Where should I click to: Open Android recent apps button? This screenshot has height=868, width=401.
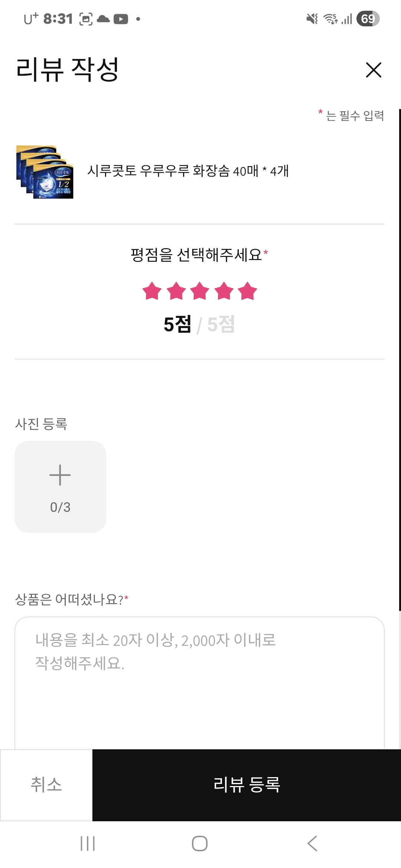pyautogui.click(x=88, y=844)
